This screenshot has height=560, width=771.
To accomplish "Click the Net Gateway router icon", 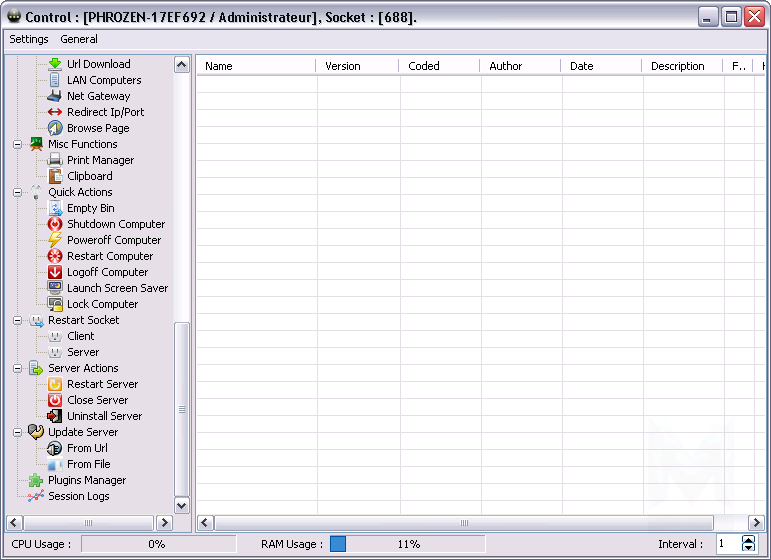I will click(55, 96).
